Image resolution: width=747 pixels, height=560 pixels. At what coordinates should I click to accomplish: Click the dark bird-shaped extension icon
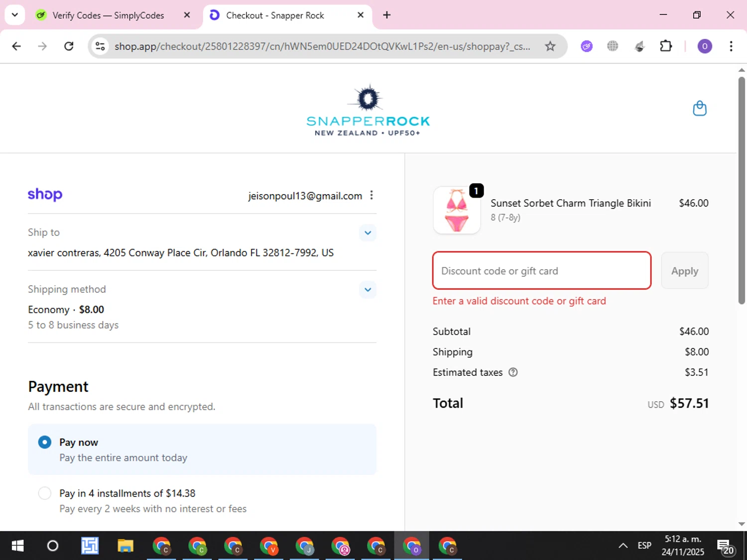[x=639, y=46]
